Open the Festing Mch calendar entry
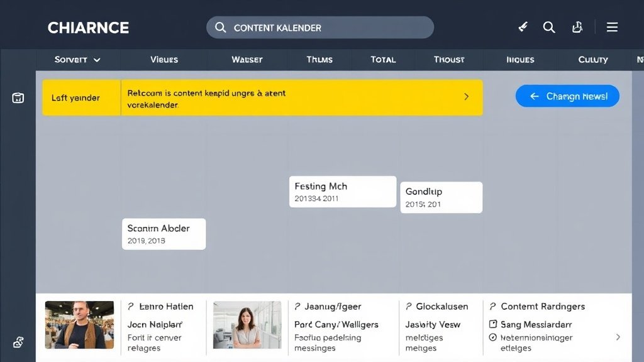Image resolution: width=644 pixels, height=362 pixels. click(343, 192)
